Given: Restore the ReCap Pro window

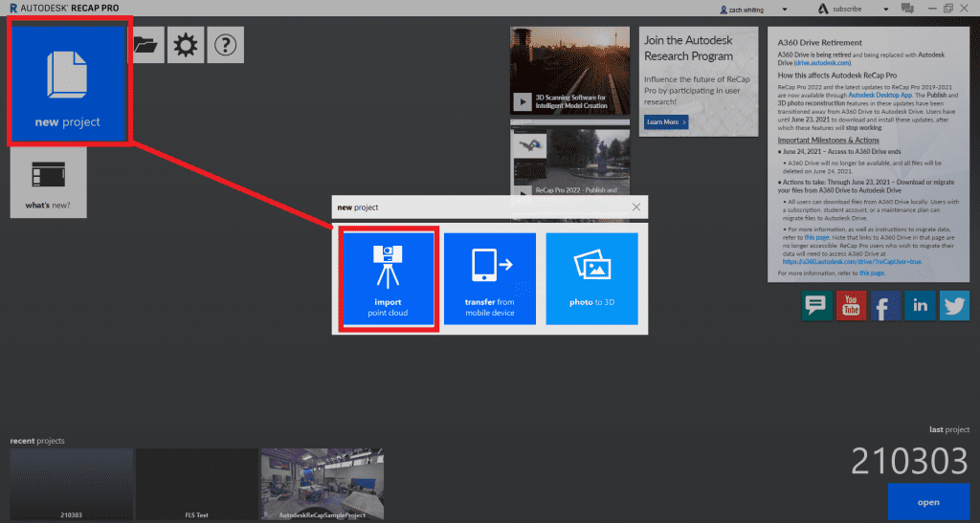Looking at the screenshot, I should click(x=948, y=8).
